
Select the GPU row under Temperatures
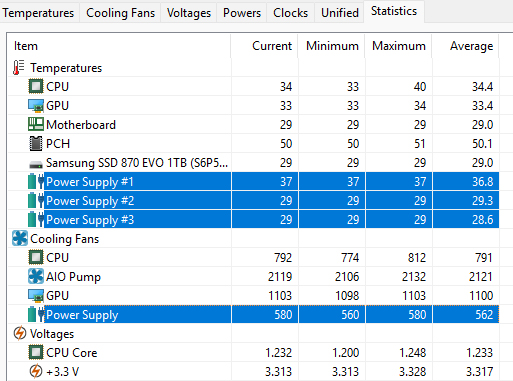click(x=254, y=106)
